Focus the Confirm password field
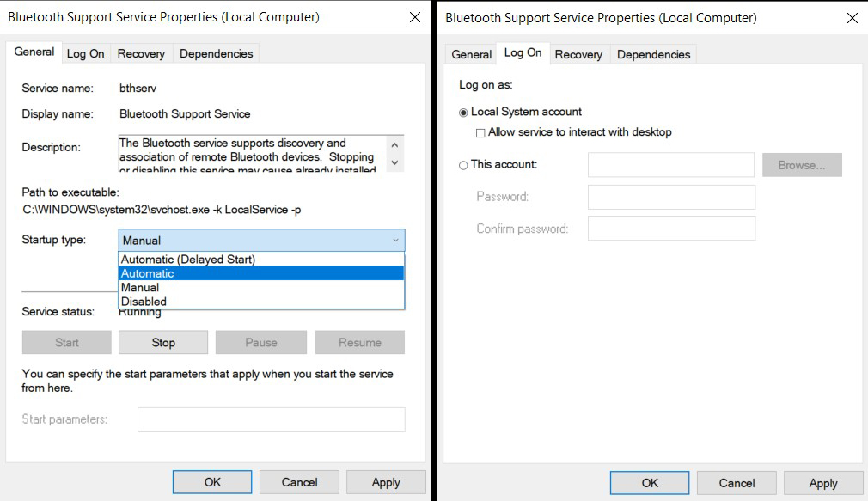Screen dimensions: 868x501 [671, 228]
